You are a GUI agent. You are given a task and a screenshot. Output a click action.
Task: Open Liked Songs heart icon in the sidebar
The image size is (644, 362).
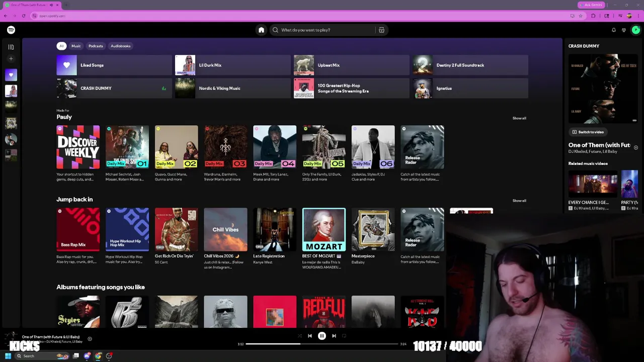pos(11,75)
